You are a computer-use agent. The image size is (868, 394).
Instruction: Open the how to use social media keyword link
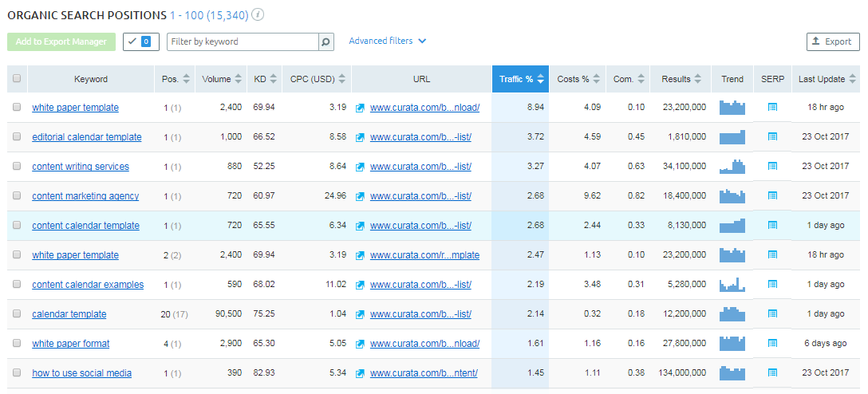pyautogui.click(x=82, y=373)
